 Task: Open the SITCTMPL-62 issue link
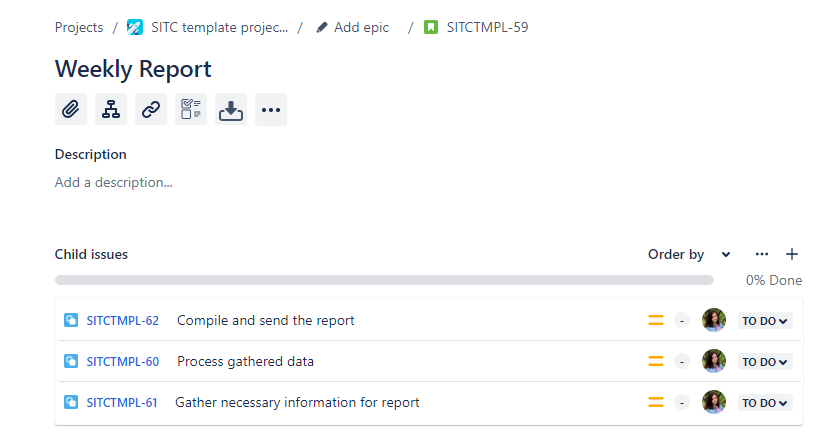click(x=123, y=321)
